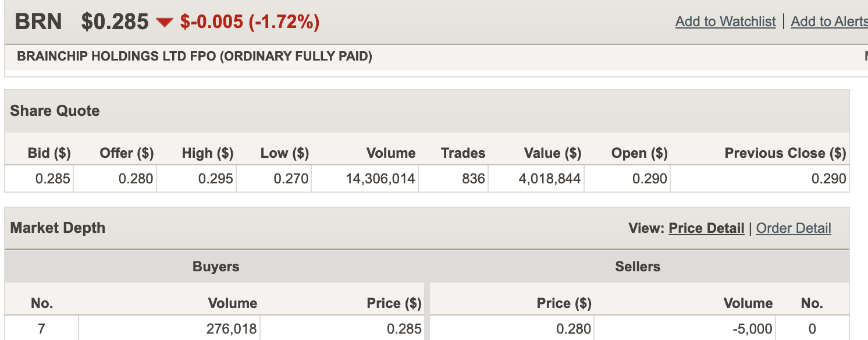Click the Sellers section heading

point(638,267)
